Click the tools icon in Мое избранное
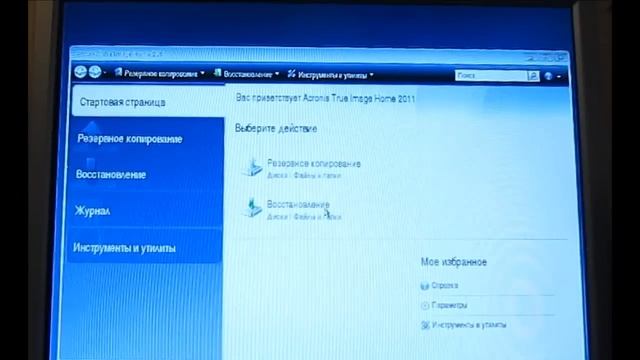The width and height of the screenshot is (640, 360). (425, 325)
